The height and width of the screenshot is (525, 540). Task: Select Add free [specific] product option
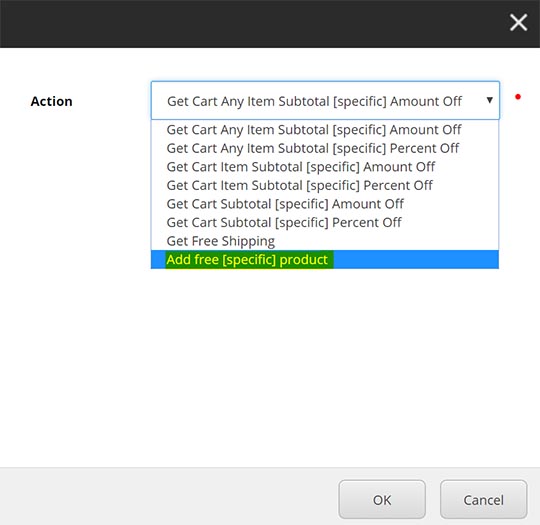click(x=325, y=259)
